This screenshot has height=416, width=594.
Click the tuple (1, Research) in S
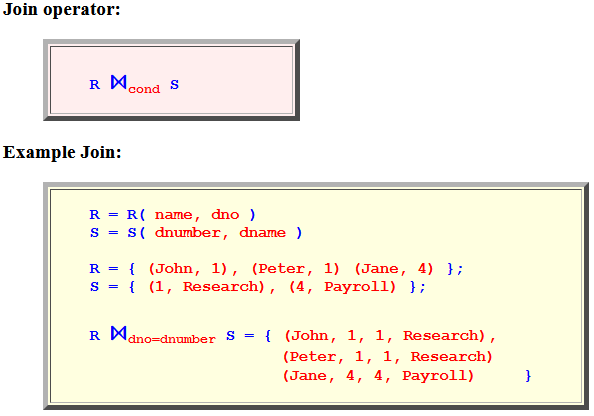pos(206,287)
